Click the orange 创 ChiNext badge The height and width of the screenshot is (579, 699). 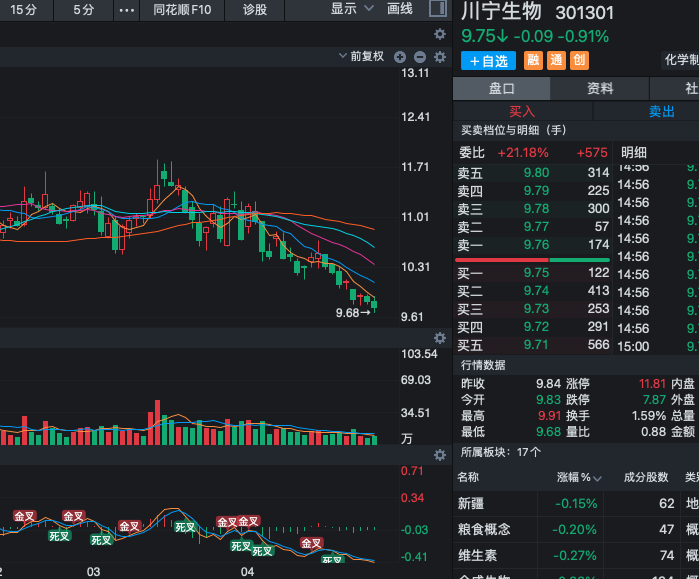point(579,60)
